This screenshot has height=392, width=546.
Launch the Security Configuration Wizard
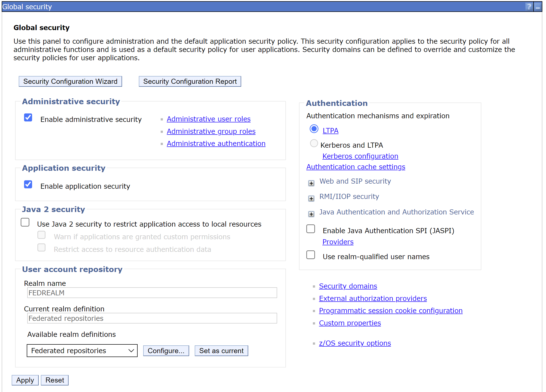pyautogui.click(x=70, y=81)
